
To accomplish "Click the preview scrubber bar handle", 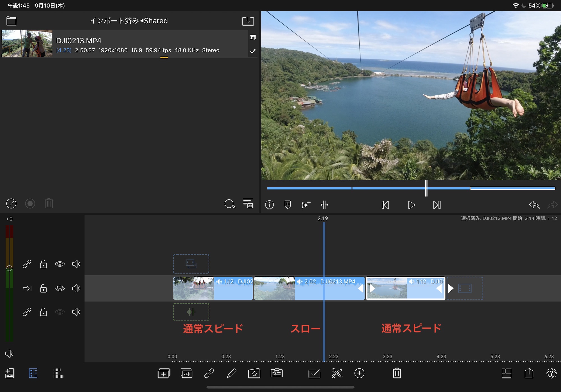I will pyautogui.click(x=426, y=188).
